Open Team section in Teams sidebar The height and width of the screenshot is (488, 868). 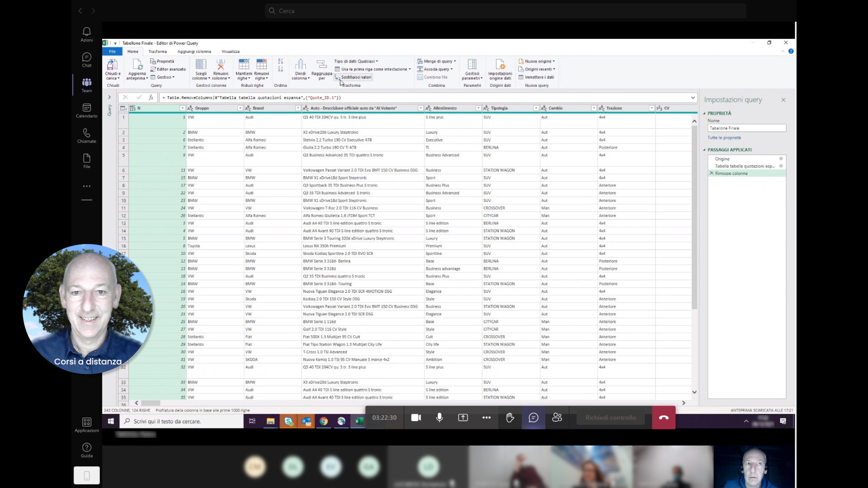click(86, 85)
